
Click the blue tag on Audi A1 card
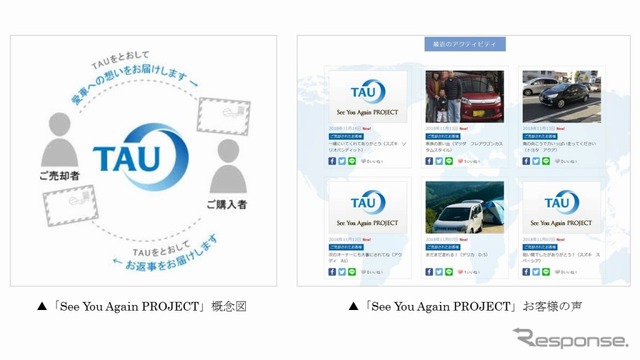point(346,247)
